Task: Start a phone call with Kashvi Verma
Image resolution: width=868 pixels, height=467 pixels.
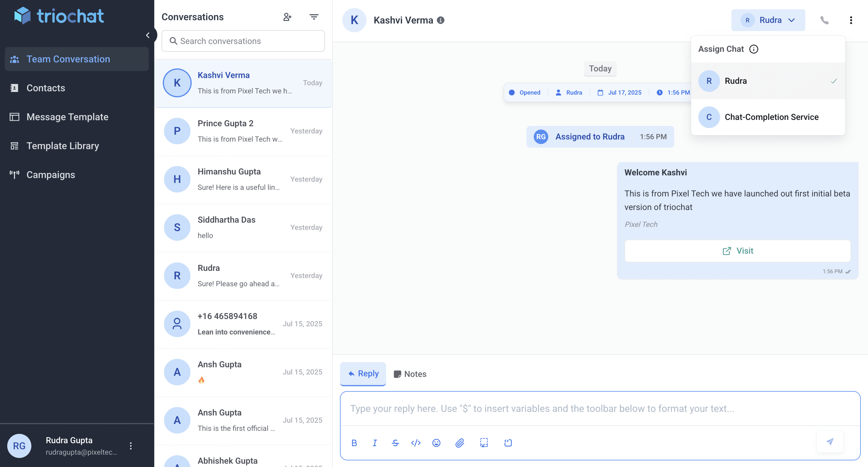Action: (x=825, y=20)
